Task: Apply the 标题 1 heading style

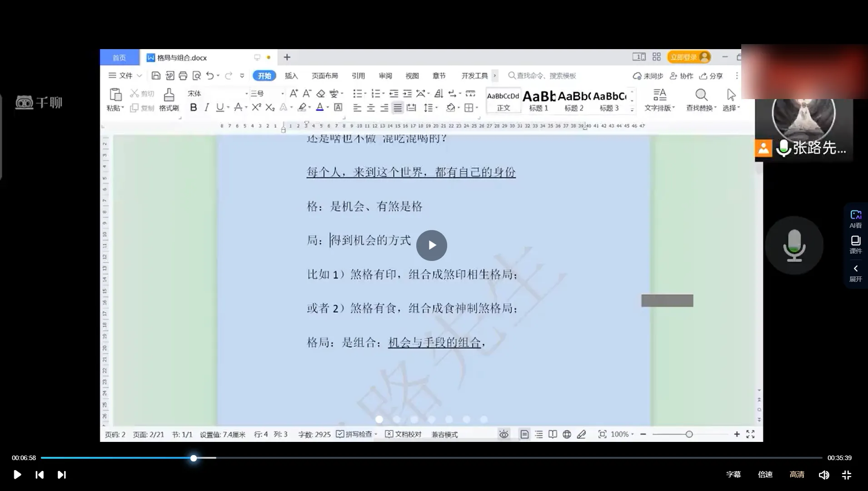Action: coord(539,100)
